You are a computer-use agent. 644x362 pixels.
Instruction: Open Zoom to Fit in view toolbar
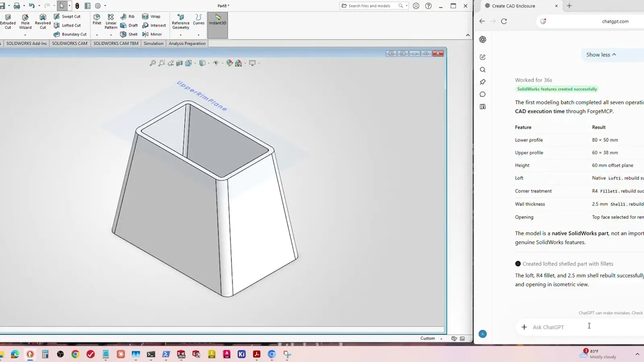coord(153,63)
